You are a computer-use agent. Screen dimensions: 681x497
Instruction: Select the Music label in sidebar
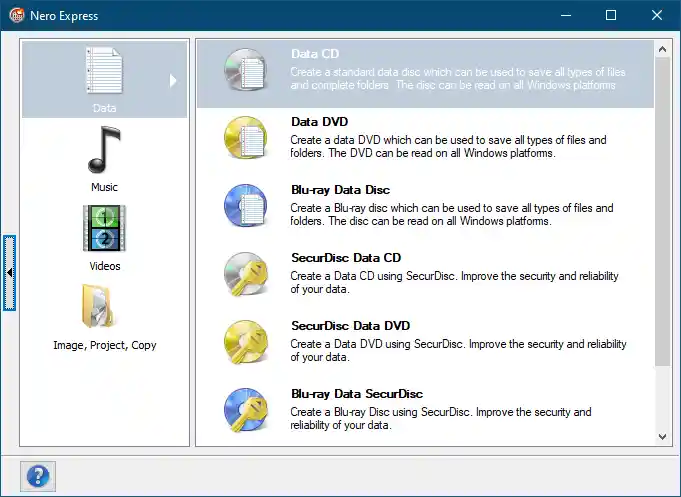pos(104,187)
